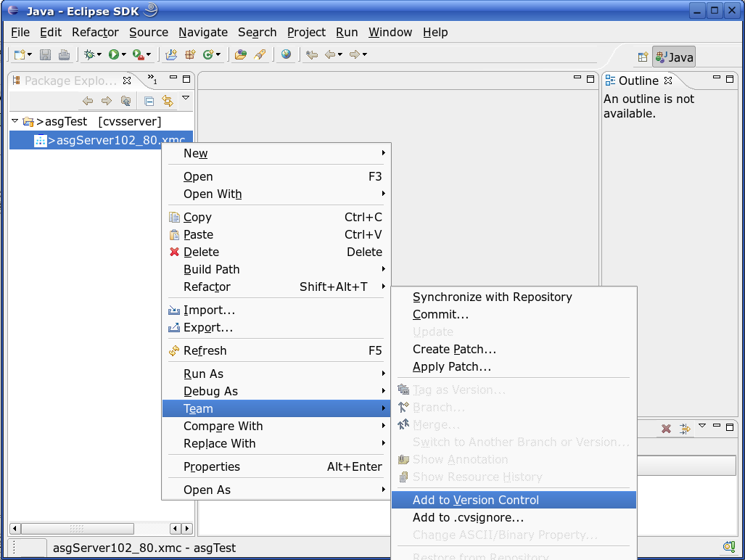
Task: Open the Refactor menu in menu bar
Action: (x=95, y=33)
